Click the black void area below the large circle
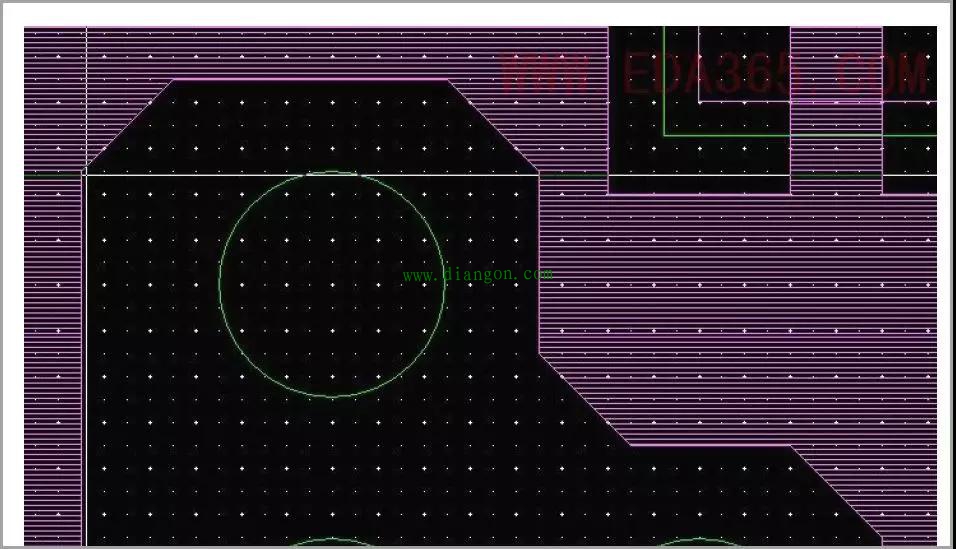The height and width of the screenshot is (549, 956). pyautogui.click(x=332, y=460)
